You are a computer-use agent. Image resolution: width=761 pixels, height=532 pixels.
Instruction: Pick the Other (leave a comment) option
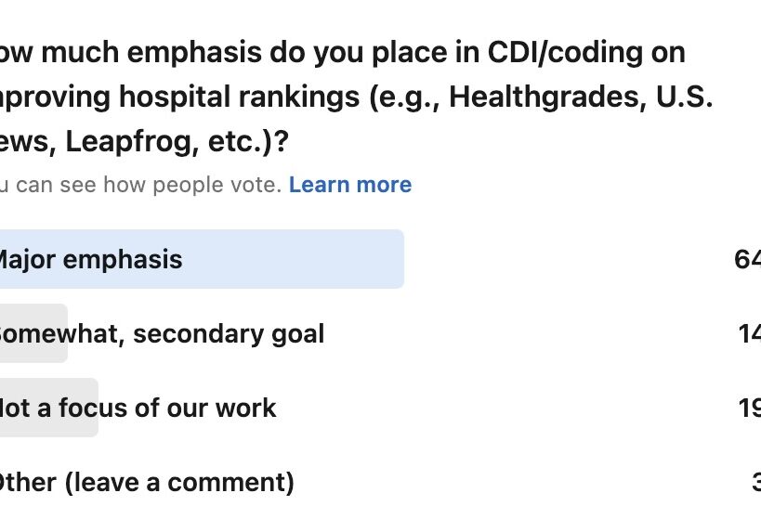pyautogui.click(x=147, y=483)
